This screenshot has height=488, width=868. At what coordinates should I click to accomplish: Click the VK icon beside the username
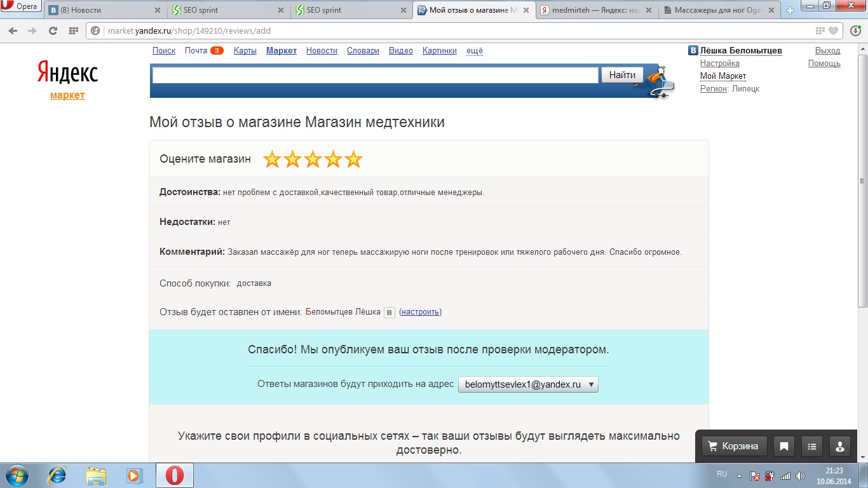693,51
